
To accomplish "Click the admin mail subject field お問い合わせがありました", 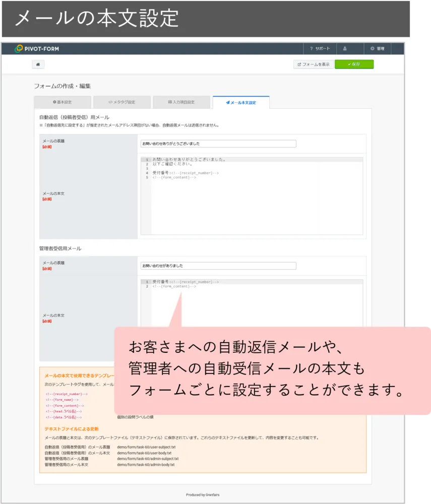I will pos(218,265).
